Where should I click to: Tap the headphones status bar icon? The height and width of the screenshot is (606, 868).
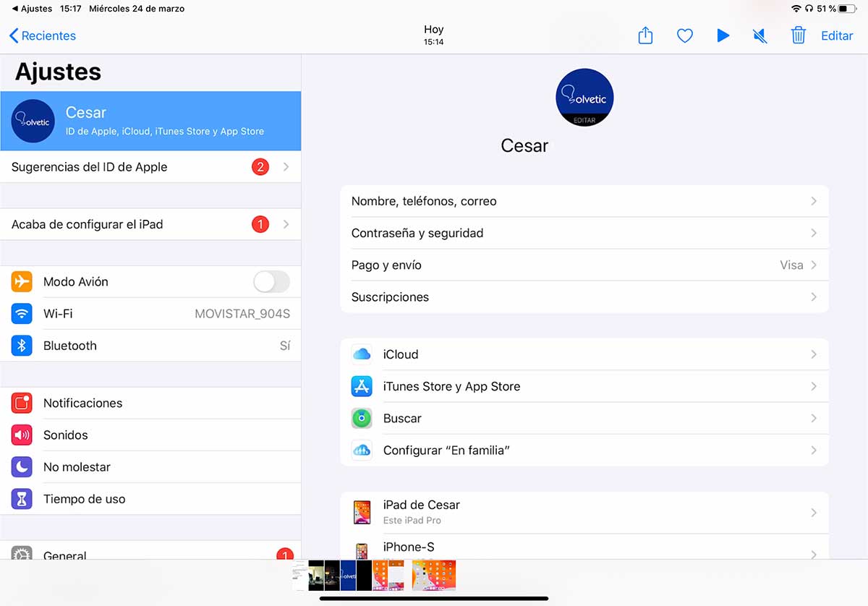809,9
